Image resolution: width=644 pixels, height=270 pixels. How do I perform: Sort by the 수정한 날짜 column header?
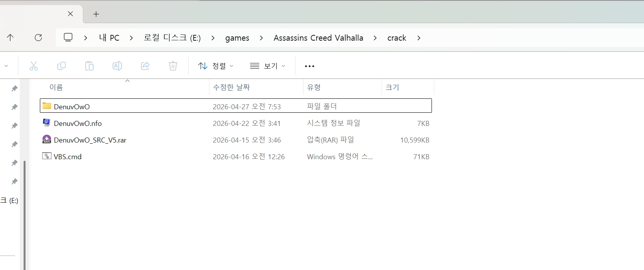231,88
